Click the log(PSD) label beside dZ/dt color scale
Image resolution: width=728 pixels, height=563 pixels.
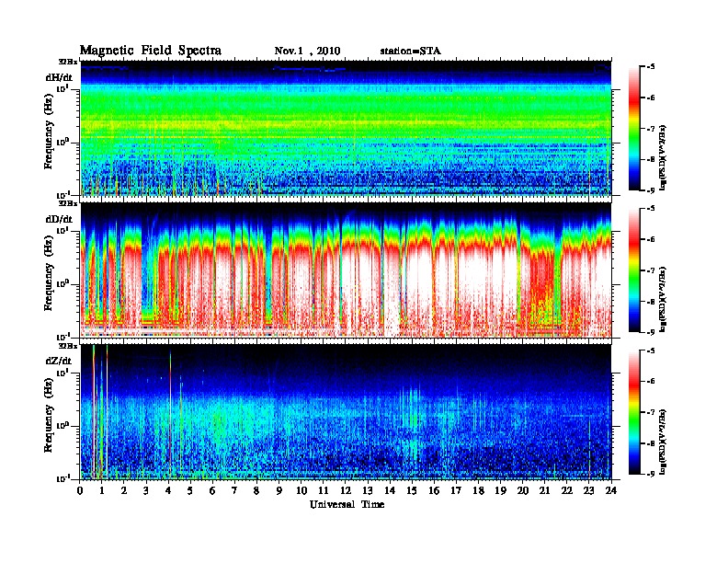(664, 440)
